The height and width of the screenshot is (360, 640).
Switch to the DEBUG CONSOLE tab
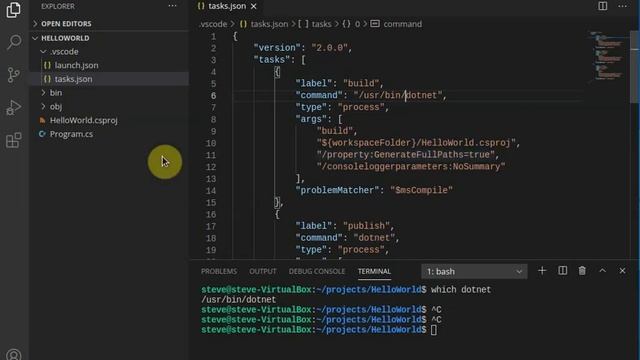coord(317,271)
